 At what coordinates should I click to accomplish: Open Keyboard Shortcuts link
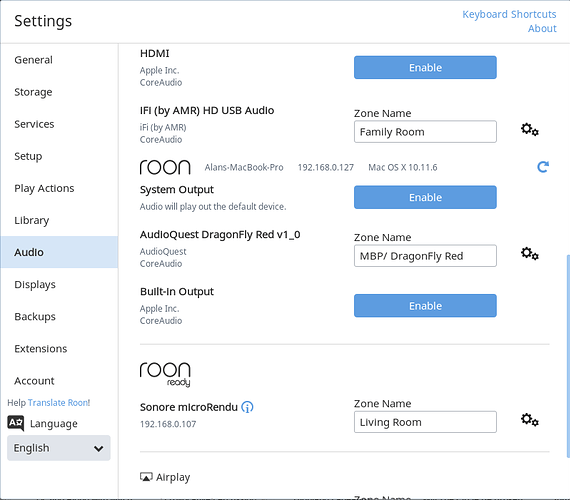[x=509, y=14]
